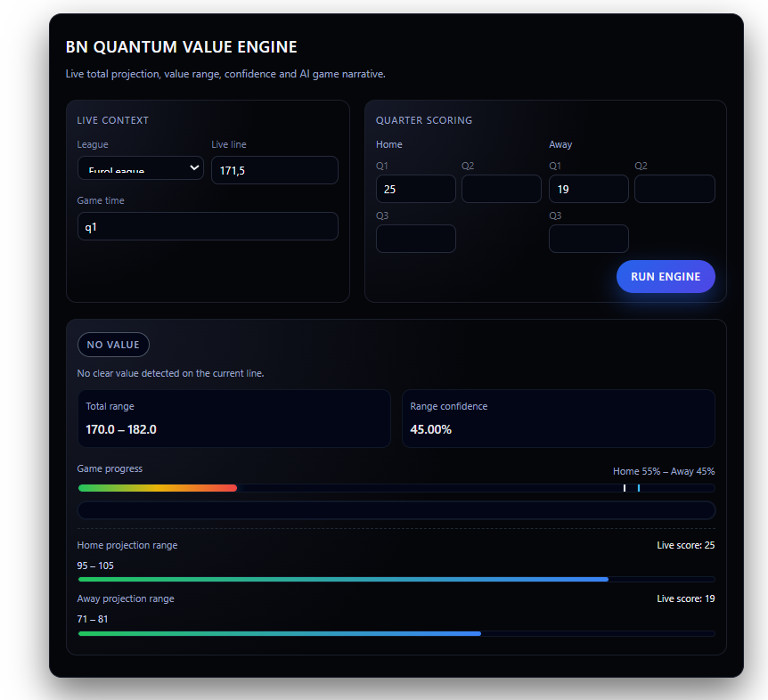Focus the Game time text field
Viewport: 768px width, 700px height.
(208, 226)
